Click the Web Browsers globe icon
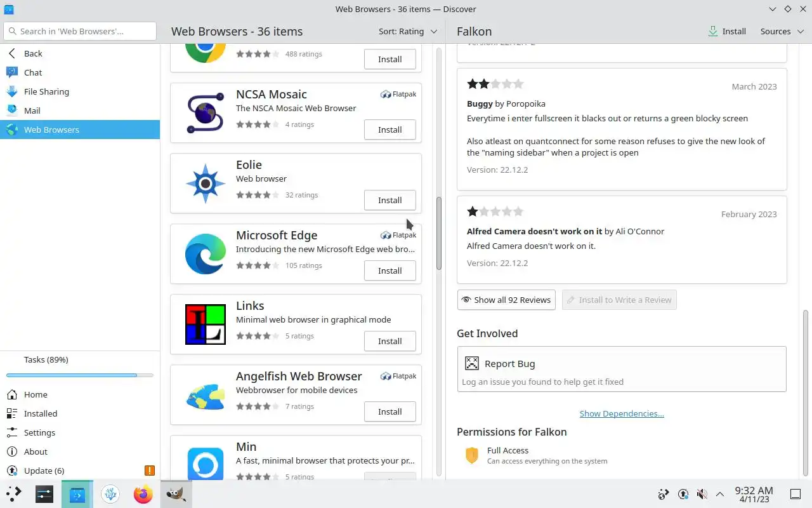812x508 pixels. pos(11,130)
